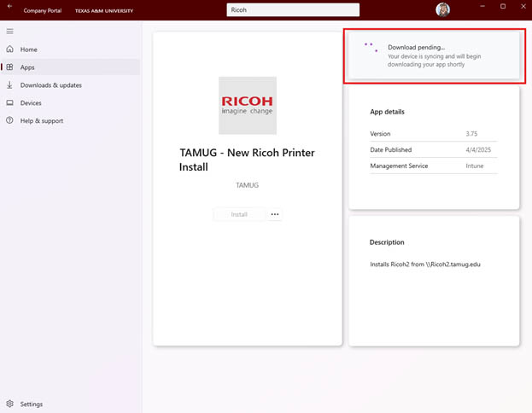
Task: Click the TAMUG - New Ricoh Printer Install title
Action: click(247, 160)
